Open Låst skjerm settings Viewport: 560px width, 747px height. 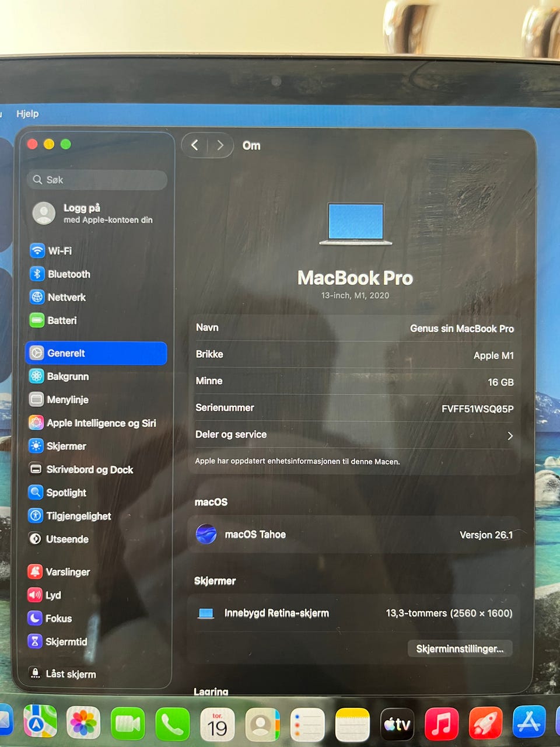pos(62,674)
